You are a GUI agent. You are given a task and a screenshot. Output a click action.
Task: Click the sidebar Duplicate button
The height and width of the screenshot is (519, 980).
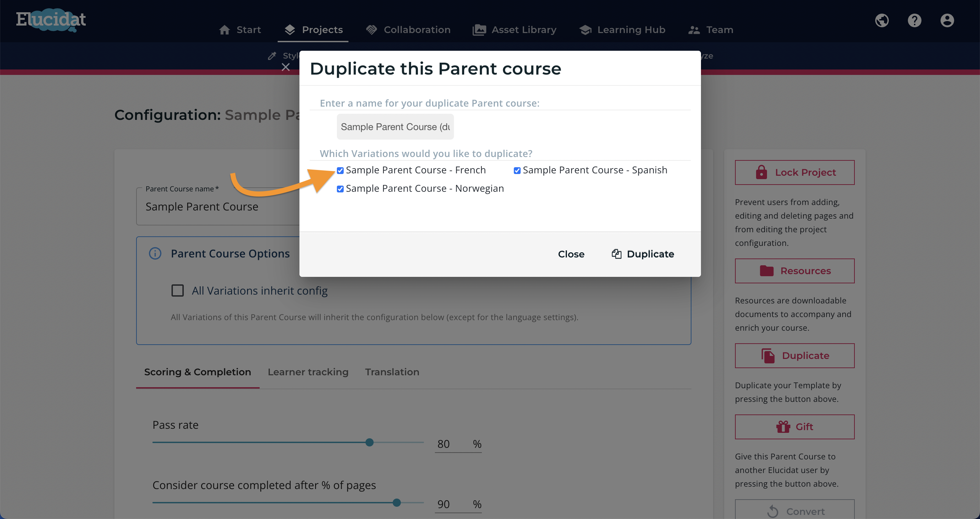click(x=795, y=356)
